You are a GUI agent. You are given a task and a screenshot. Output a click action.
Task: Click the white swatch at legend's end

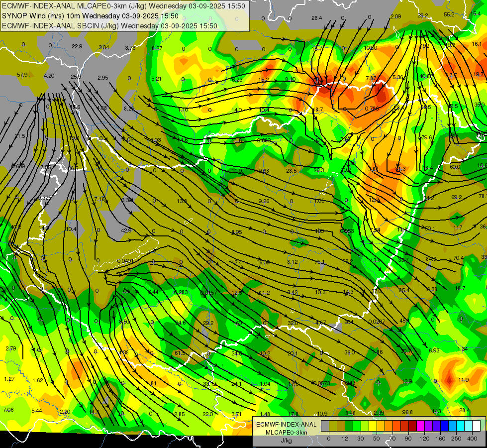point(476,426)
